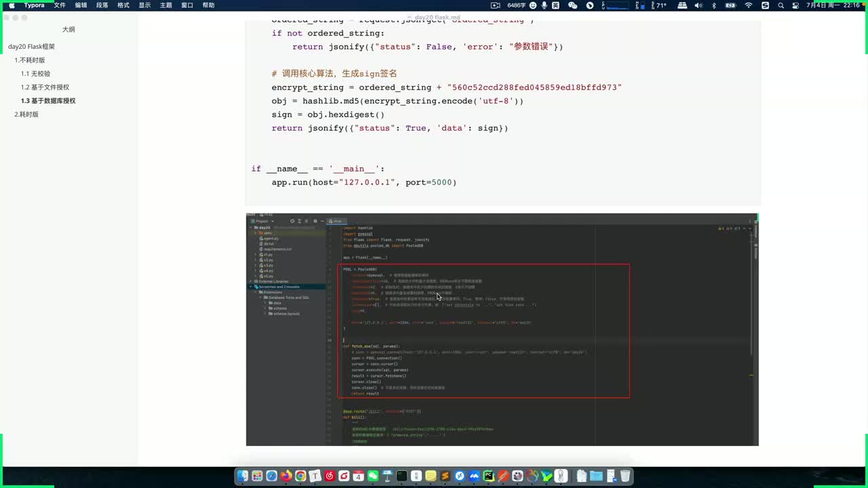The image size is (868, 488).
Task: Open Stickies from the Dock
Action: tap(431, 476)
